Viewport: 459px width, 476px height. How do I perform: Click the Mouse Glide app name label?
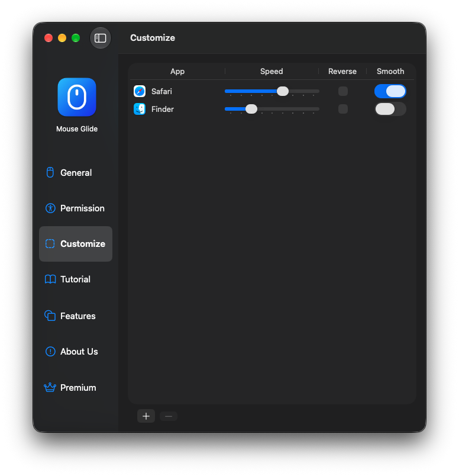pyautogui.click(x=77, y=128)
